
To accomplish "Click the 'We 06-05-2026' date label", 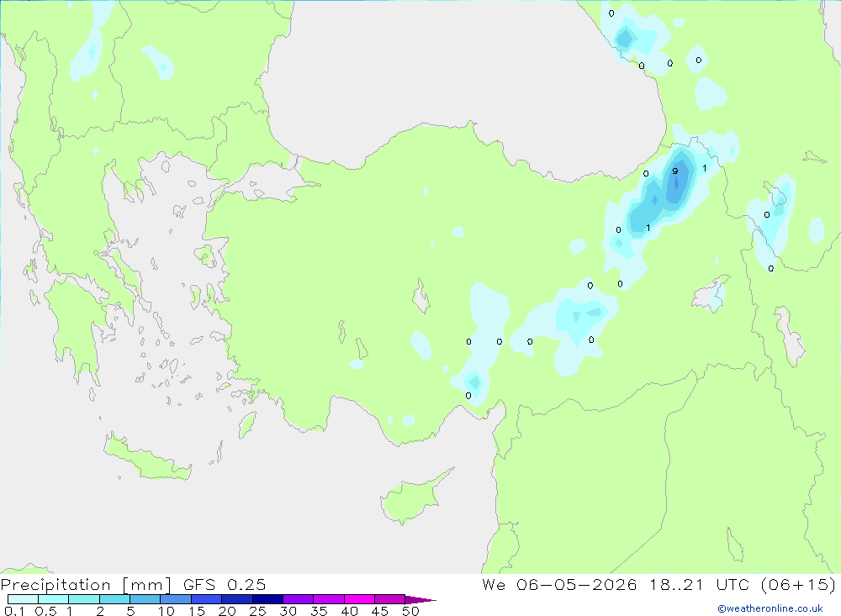I will [559, 584].
